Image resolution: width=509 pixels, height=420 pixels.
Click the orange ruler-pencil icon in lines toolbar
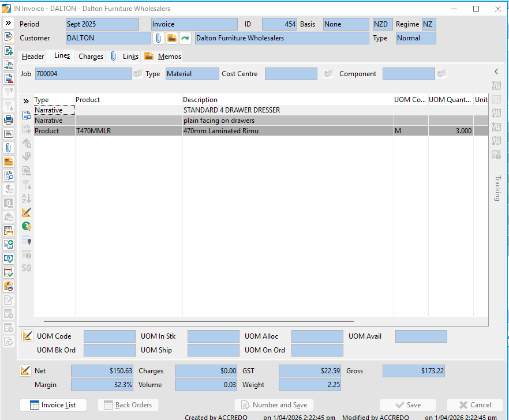27,213
